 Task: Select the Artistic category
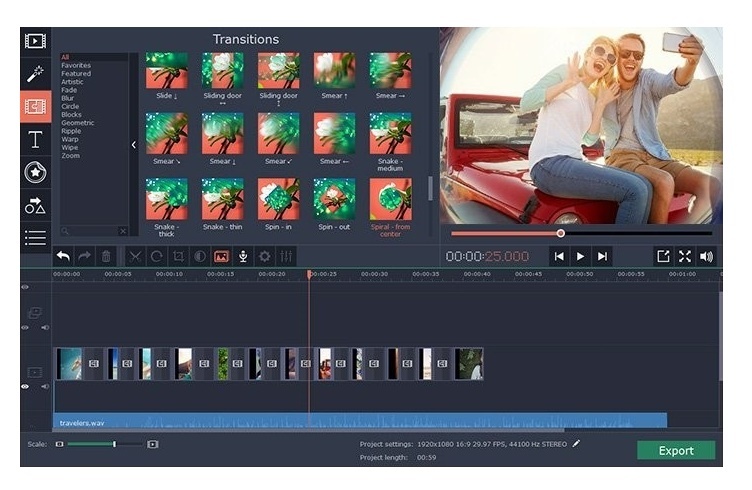pyautogui.click(x=72, y=82)
